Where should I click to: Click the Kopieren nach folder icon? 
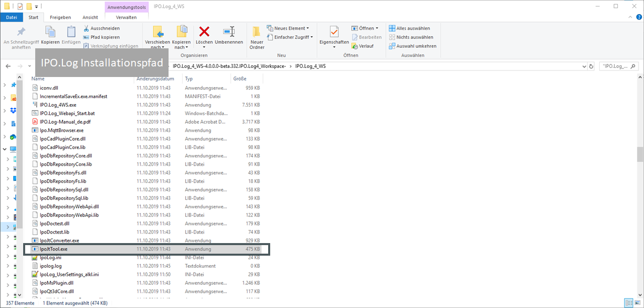(181, 32)
